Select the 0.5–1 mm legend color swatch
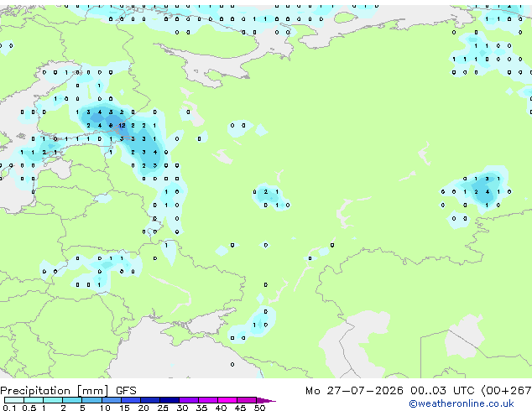The image size is (532, 411). [34, 400]
